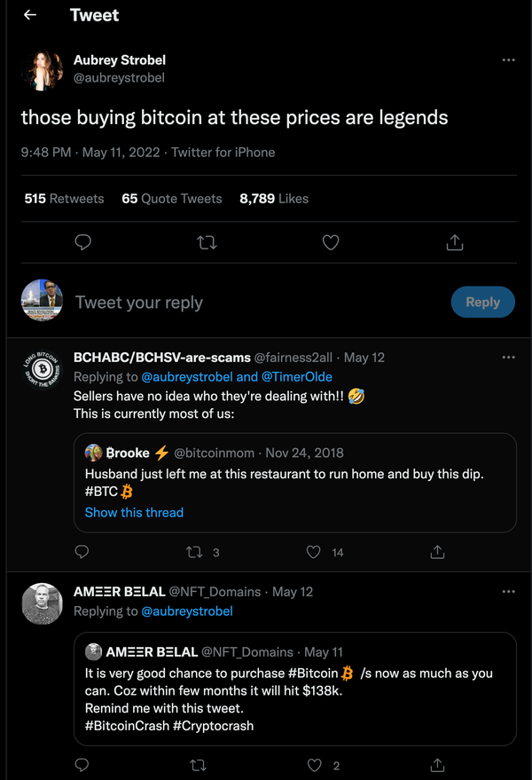The image size is (532, 780).
Task: Open more menu on fairness2all's reply
Action: (508, 357)
